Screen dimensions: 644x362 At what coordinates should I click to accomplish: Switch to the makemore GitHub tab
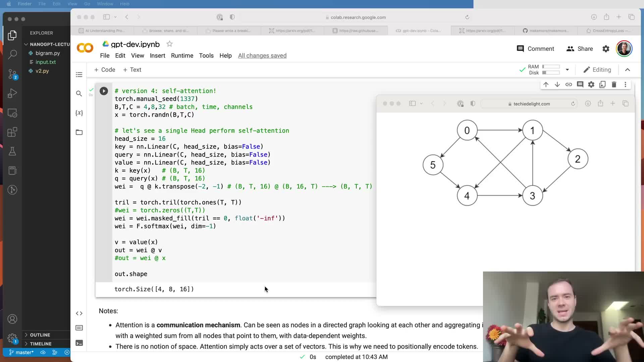pyautogui.click(x=546, y=31)
